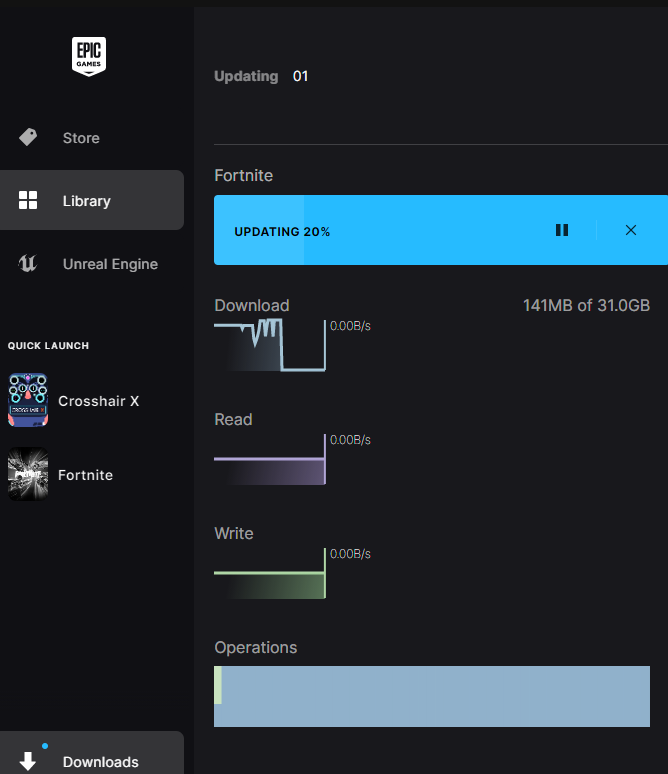Screen dimensions: 668x774
Task: Click the 'QUICK LAUNCH' heading
Action: (48, 346)
